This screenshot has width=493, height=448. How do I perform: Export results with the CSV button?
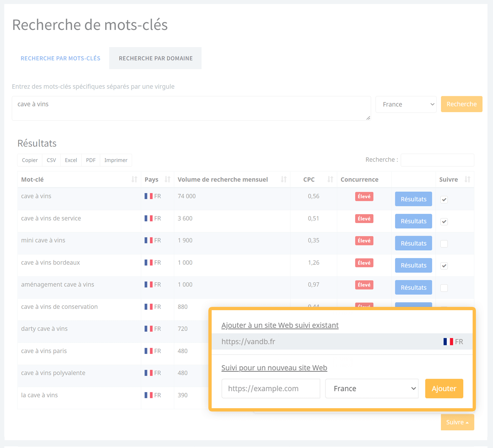point(51,160)
